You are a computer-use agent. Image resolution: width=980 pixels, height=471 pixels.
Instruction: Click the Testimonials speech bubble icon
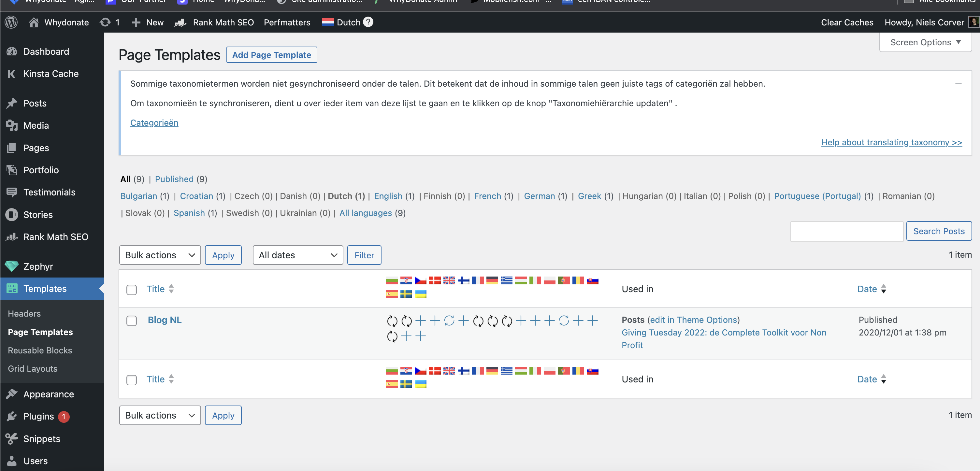tap(12, 192)
